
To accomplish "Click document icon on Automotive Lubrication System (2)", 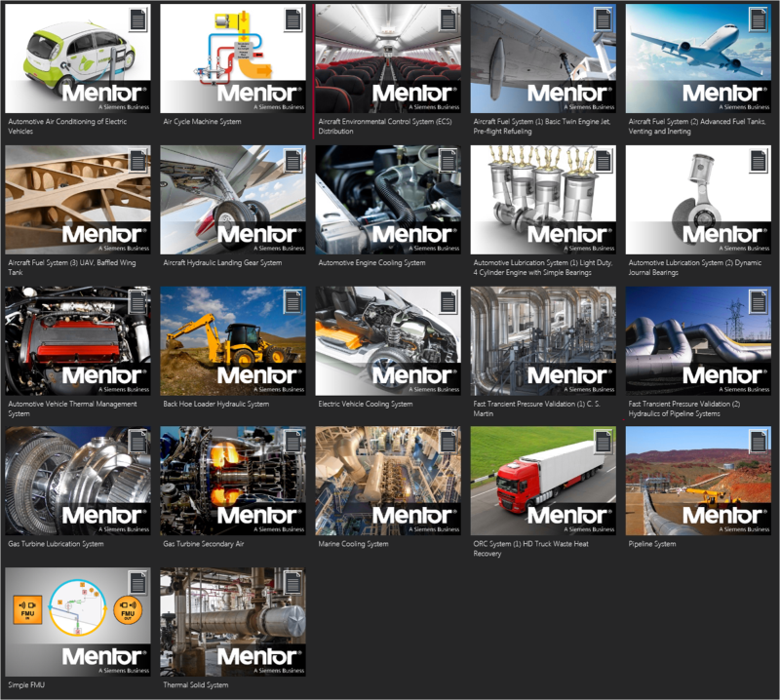I will (759, 161).
